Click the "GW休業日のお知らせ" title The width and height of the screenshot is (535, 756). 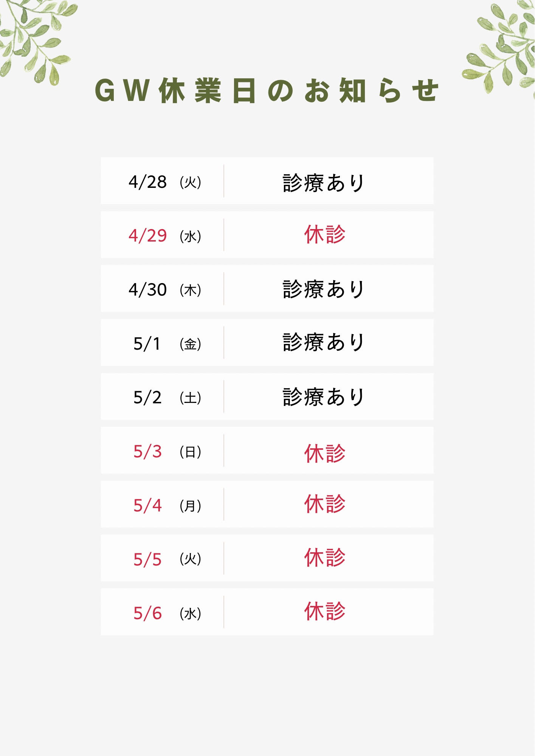click(x=267, y=91)
